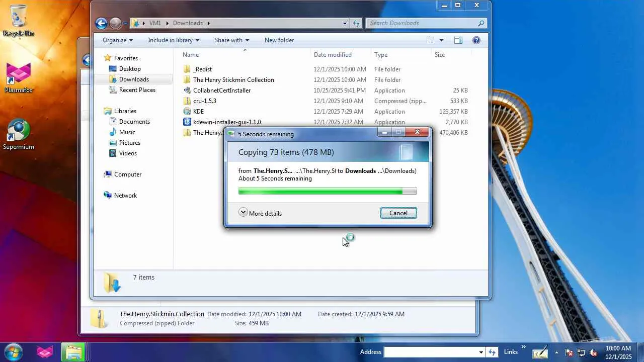Click the Windows Start orb
This screenshot has height=362, width=644.
coord(13,352)
